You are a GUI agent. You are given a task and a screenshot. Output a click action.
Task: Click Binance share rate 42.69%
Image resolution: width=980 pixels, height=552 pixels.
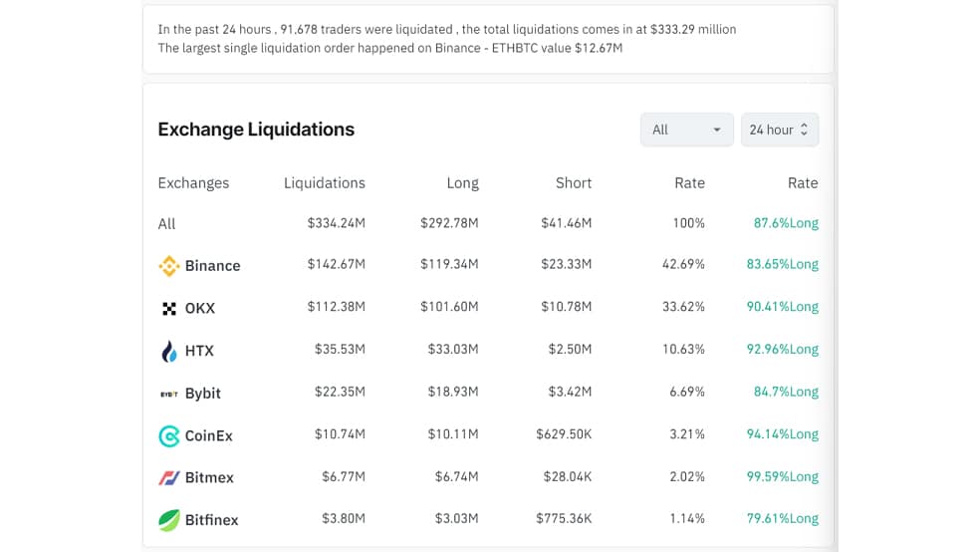tap(684, 264)
